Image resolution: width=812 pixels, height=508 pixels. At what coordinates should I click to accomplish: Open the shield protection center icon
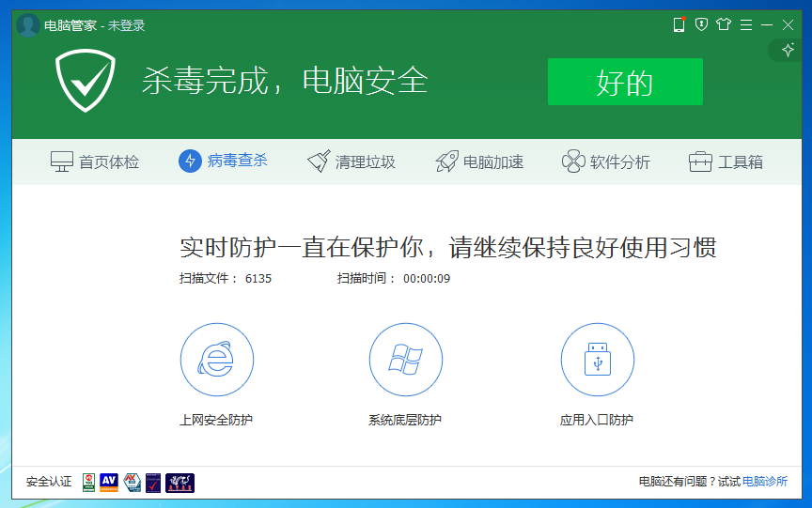click(x=701, y=24)
